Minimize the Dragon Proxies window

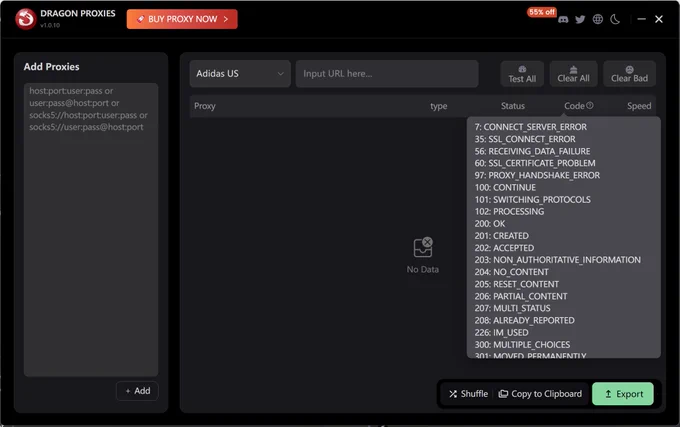[641, 19]
